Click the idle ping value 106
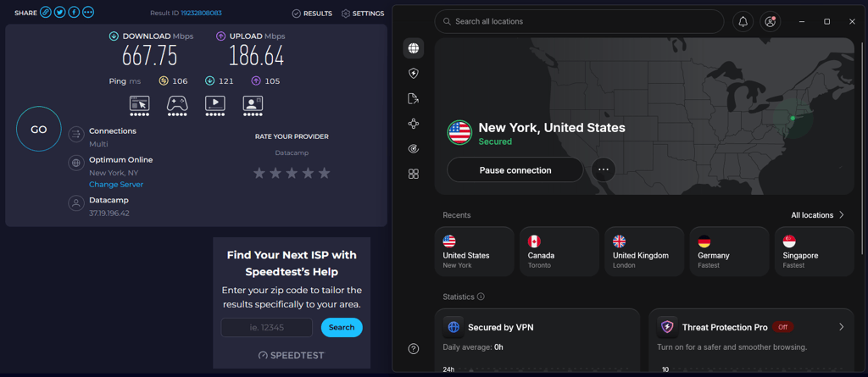 180,81
